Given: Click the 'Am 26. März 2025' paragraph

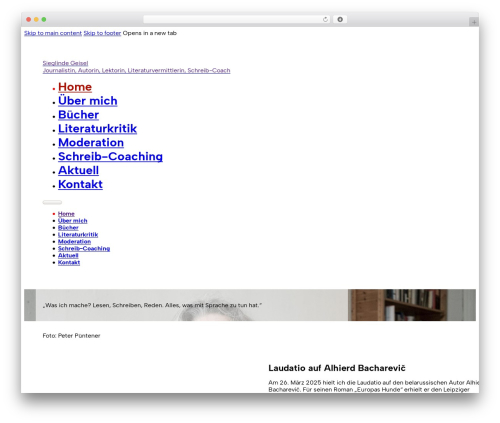Looking at the screenshot, I should pyautogui.click(x=373, y=386).
